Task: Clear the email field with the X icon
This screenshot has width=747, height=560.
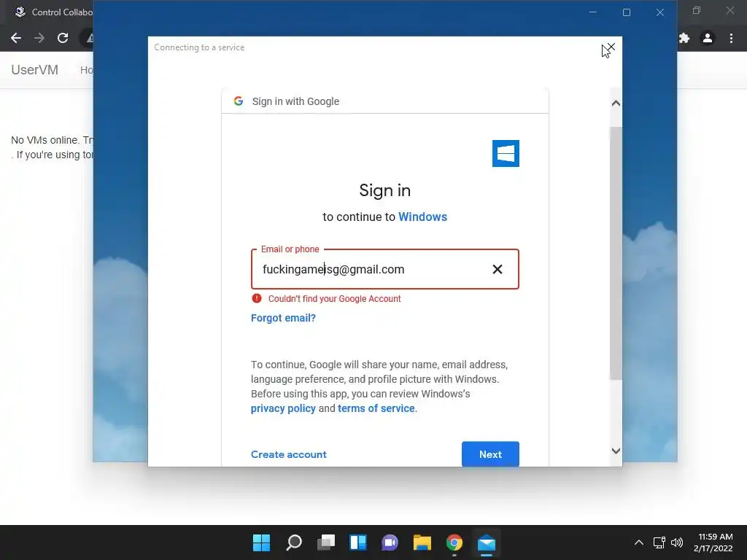Action: [498, 269]
